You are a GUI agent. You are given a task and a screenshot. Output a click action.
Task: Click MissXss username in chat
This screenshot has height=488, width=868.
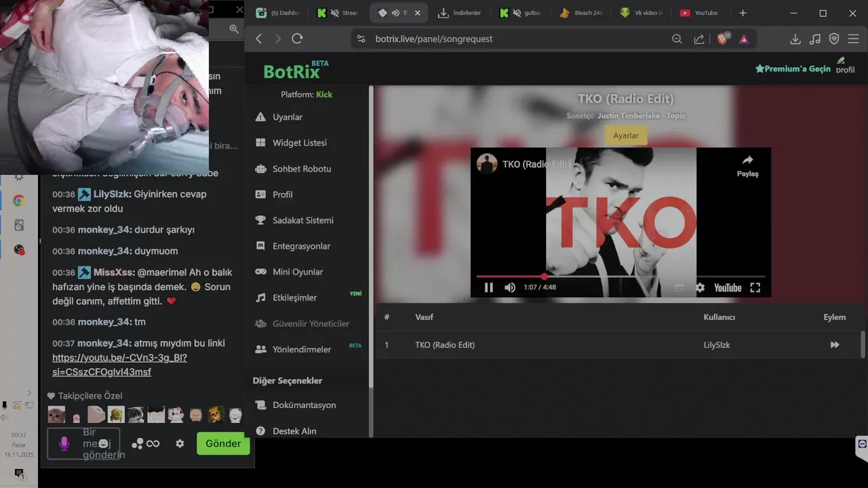[113, 272]
